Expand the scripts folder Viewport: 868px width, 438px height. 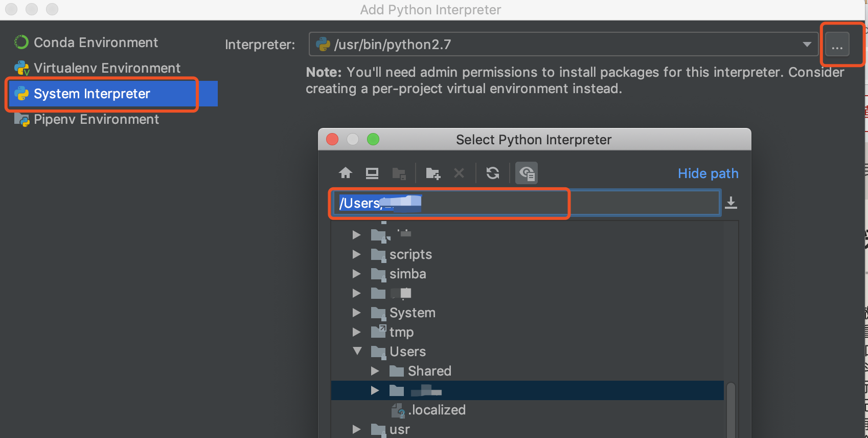357,254
